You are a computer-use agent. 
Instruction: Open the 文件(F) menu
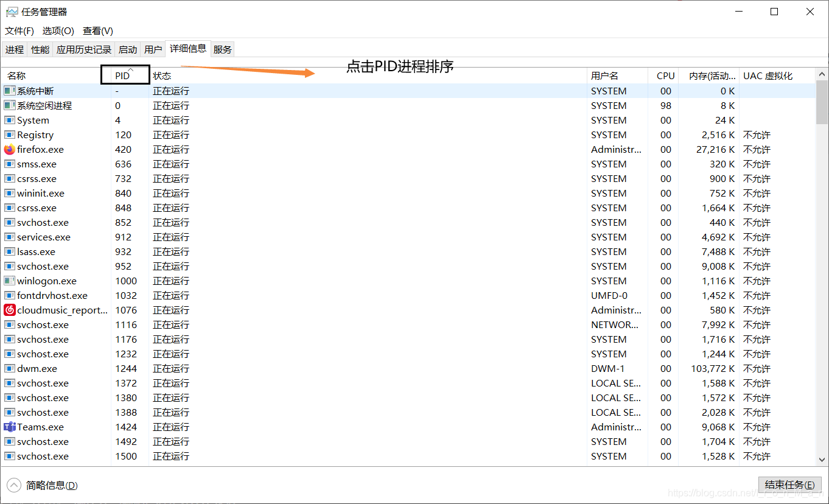pyautogui.click(x=19, y=31)
